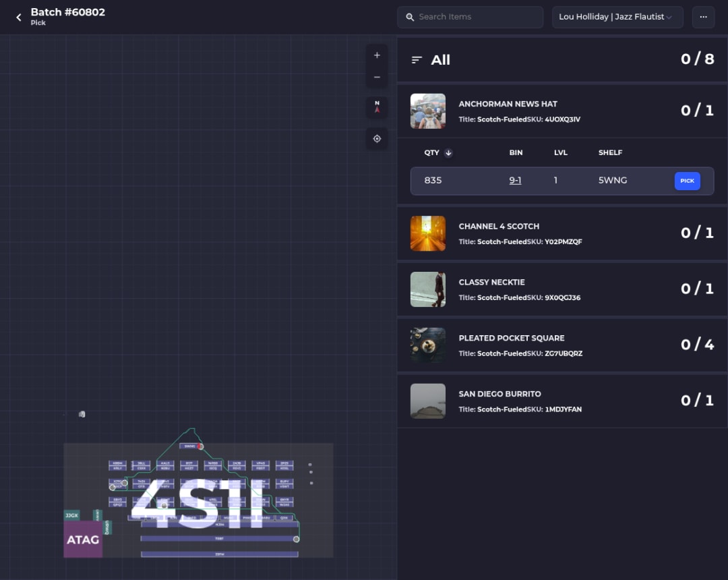Sort by QTY using the down arrow
Image resolution: width=728 pixels, height=580 pixels.
(x=448, y=153)
